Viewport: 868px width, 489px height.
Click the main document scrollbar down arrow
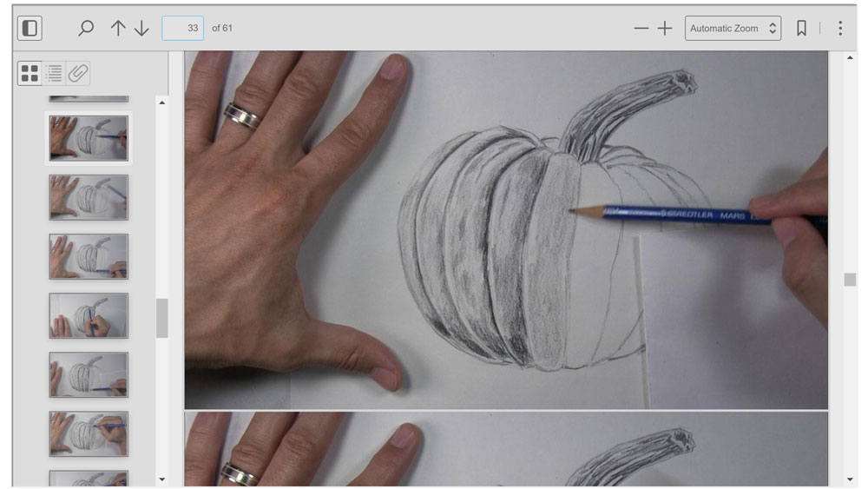(x=851, y=479)
